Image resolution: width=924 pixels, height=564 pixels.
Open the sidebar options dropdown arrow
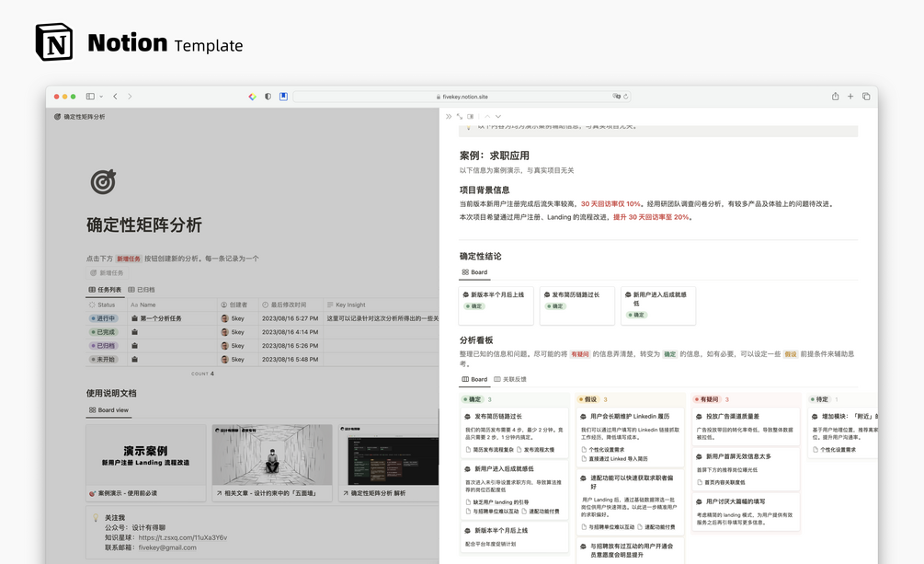[x=101, y=97]
